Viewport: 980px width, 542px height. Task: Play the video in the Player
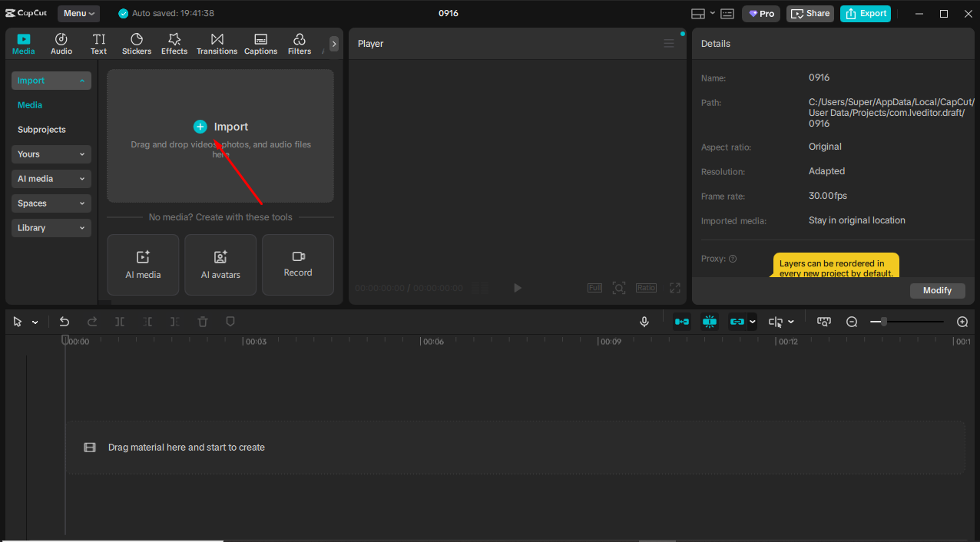pos(517,287)
